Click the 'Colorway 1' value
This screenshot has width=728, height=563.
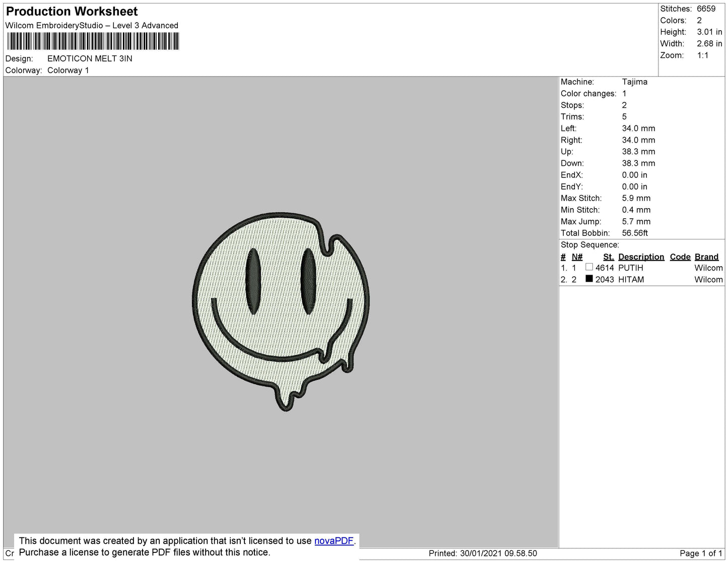pos(68,70)
